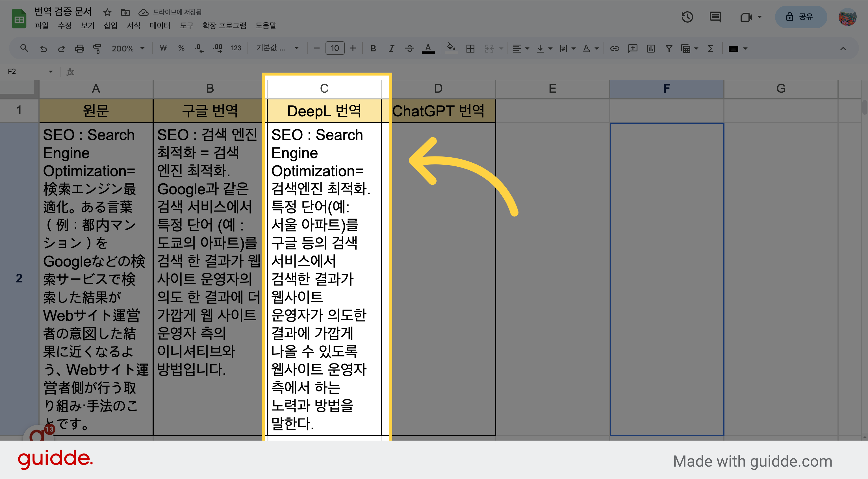868x479 pixels.
Task: Open the 도구 menu
Action: 186,26
